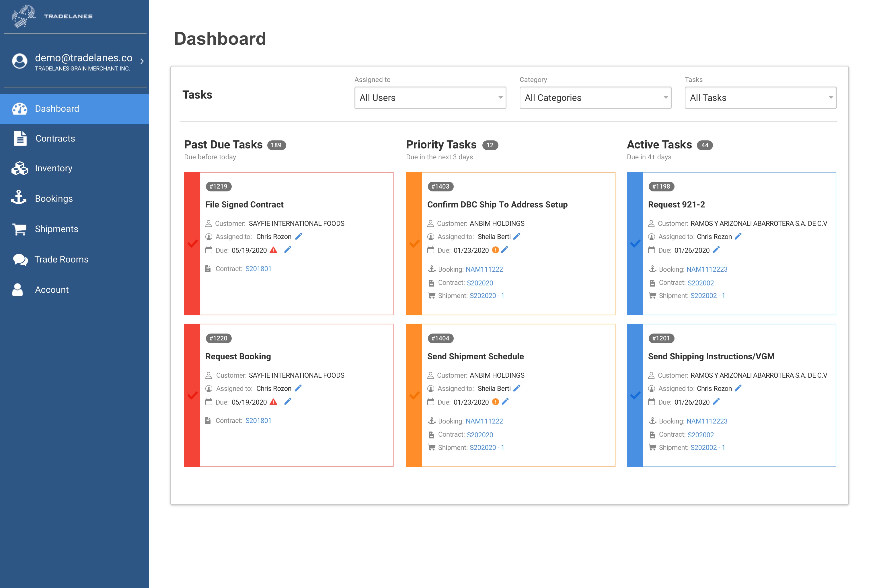The image size is (881, 588).
Task: Click the Past Due Tasks 189 badge
Action: (276, 145)
